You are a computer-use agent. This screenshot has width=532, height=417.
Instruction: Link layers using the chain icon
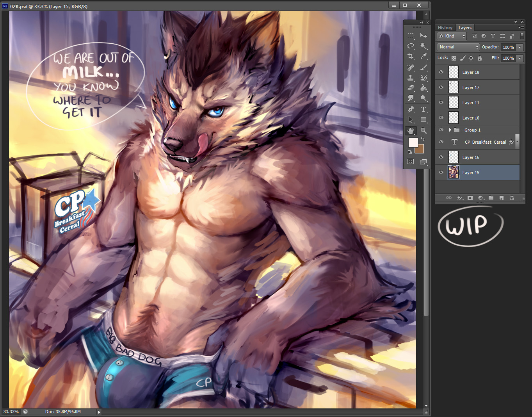(x=449, y=198)
